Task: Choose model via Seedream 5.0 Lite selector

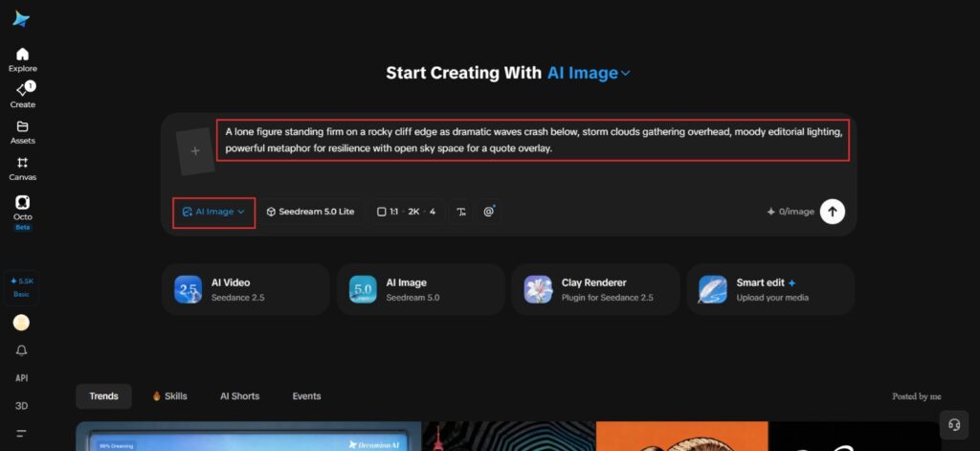Action: tap(311, 212)
